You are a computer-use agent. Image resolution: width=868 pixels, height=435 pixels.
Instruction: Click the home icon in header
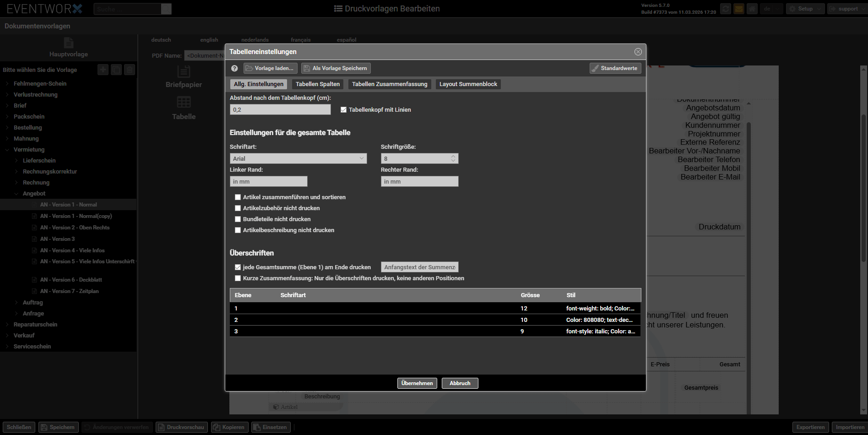click(752, 9)
